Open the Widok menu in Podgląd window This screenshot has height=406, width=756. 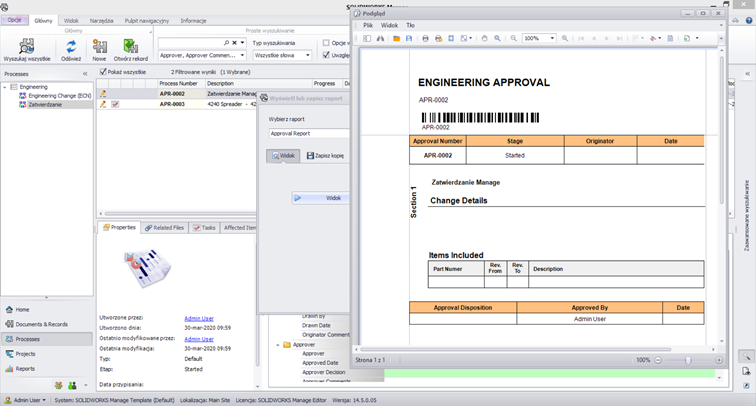click(390, 26)
